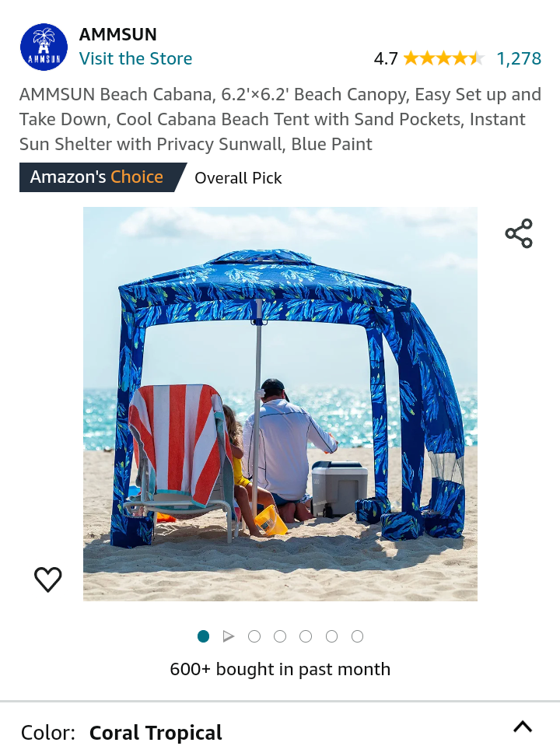Open the blue beach cabana product photo

(280, 404)
